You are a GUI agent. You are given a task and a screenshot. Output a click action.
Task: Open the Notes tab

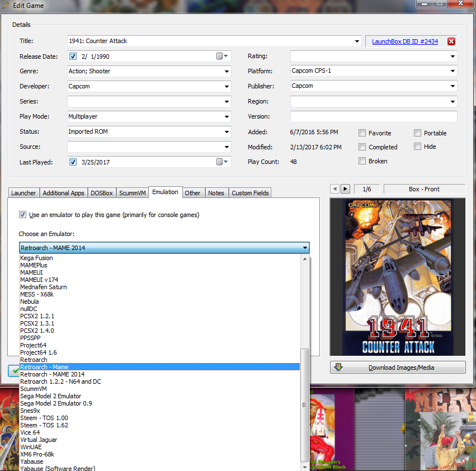coord(216,193)
